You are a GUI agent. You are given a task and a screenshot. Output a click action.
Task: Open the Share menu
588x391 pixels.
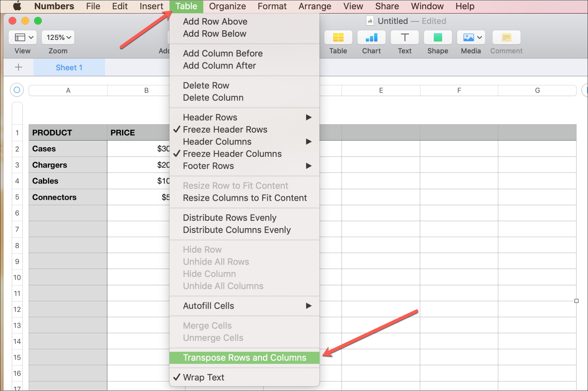point(387,6)
